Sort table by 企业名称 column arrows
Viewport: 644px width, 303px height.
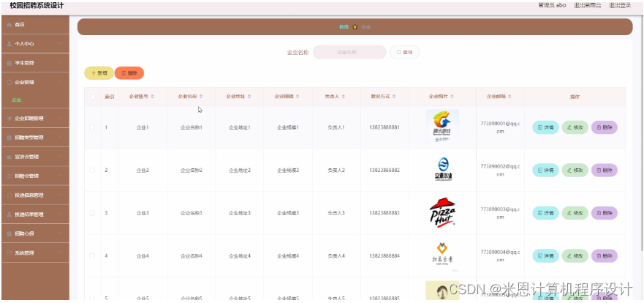(201, 97)
